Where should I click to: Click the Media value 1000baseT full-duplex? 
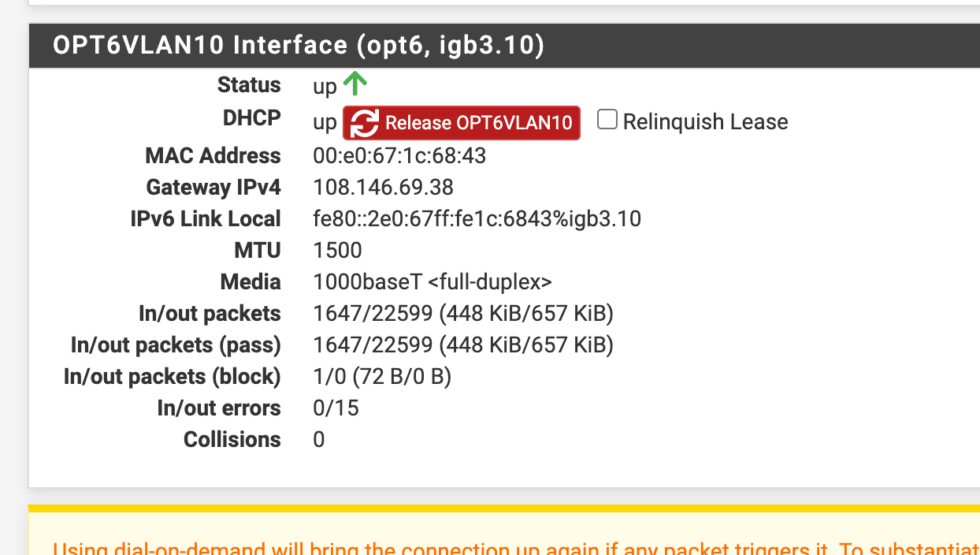pyautogui.click(x=432, y=282)
